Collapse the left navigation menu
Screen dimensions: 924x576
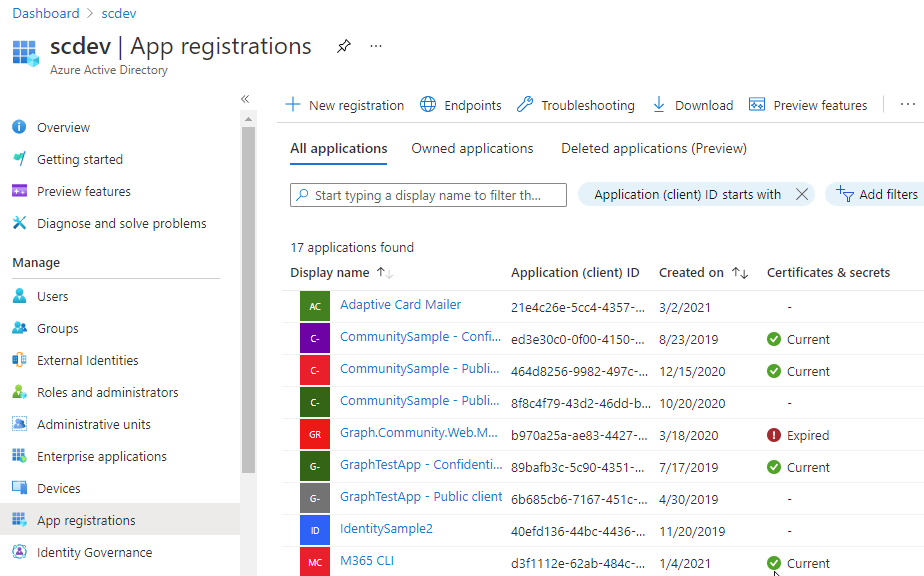pyautogui.click(x=245, y=99)
